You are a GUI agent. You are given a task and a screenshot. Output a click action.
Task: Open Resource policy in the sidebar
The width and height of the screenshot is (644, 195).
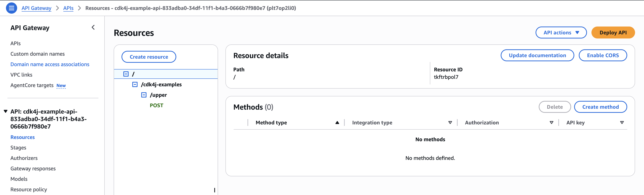pyautogui.click(x=29, y=189)
